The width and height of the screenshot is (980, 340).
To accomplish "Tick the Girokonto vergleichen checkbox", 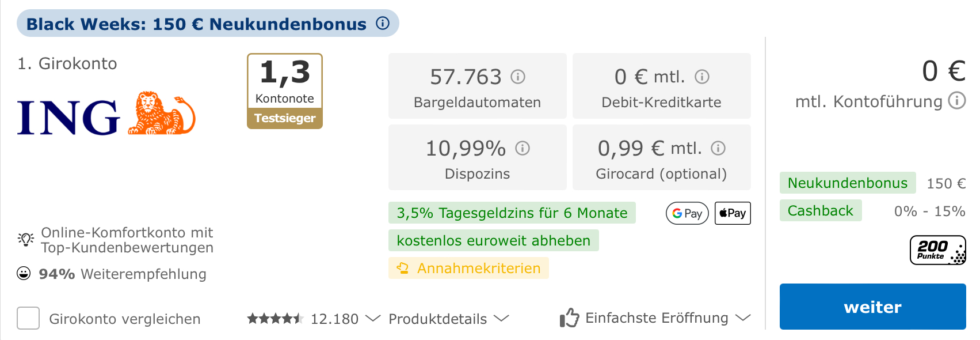I will coord(28,318).
